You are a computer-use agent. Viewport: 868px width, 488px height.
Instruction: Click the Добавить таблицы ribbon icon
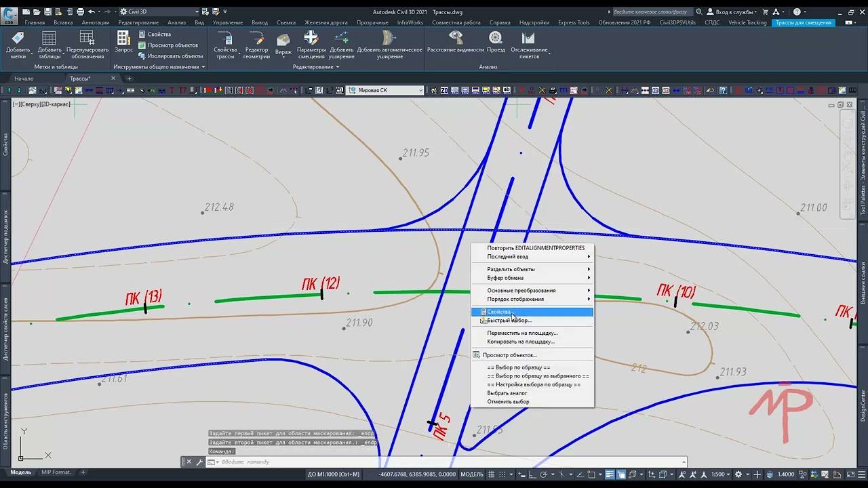[x=50, y=44]
